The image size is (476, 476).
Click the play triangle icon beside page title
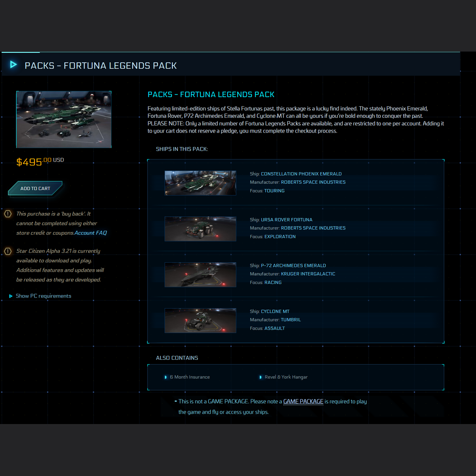click(13, 65)
